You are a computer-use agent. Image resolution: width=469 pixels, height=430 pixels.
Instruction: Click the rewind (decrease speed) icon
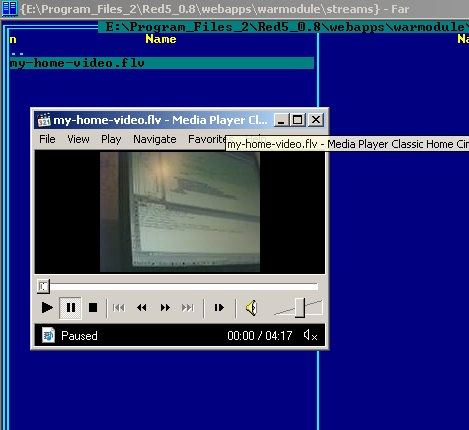click(x=142, y=307)
